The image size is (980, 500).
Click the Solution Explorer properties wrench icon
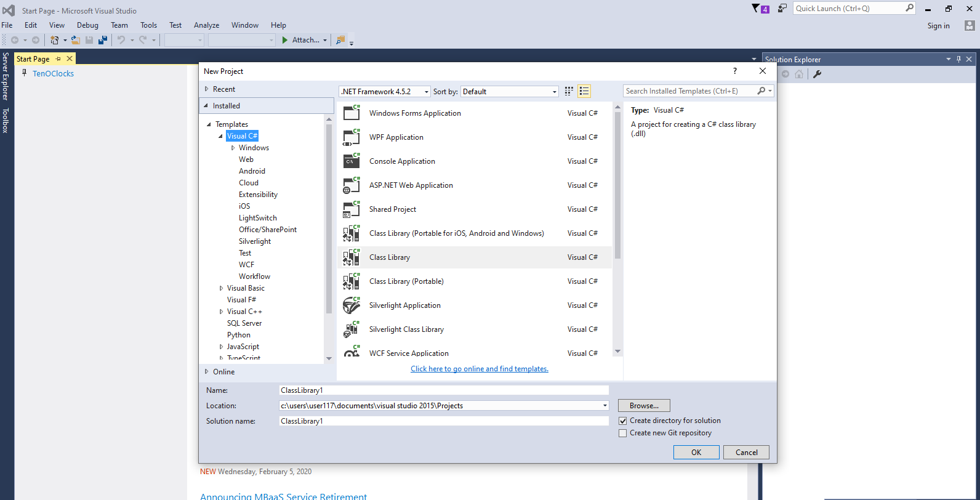tap(817, 74)
